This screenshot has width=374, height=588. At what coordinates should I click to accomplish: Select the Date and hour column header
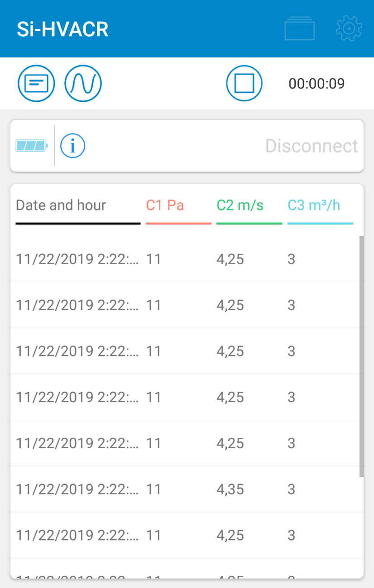coord(61,205)
